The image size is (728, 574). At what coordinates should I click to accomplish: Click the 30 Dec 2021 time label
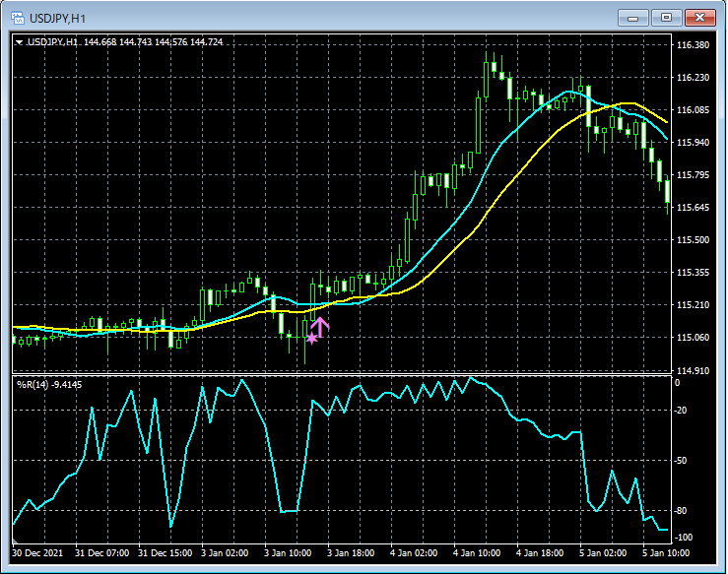coord(37,553)
